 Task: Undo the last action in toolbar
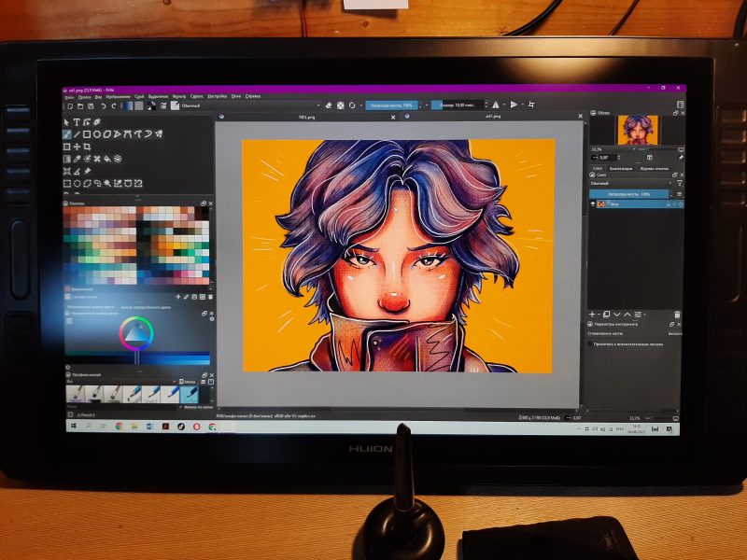click(x=103, y=105)
